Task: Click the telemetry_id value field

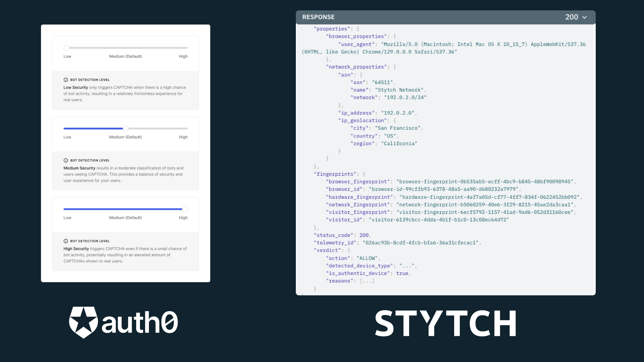Action: coord(421,242)
